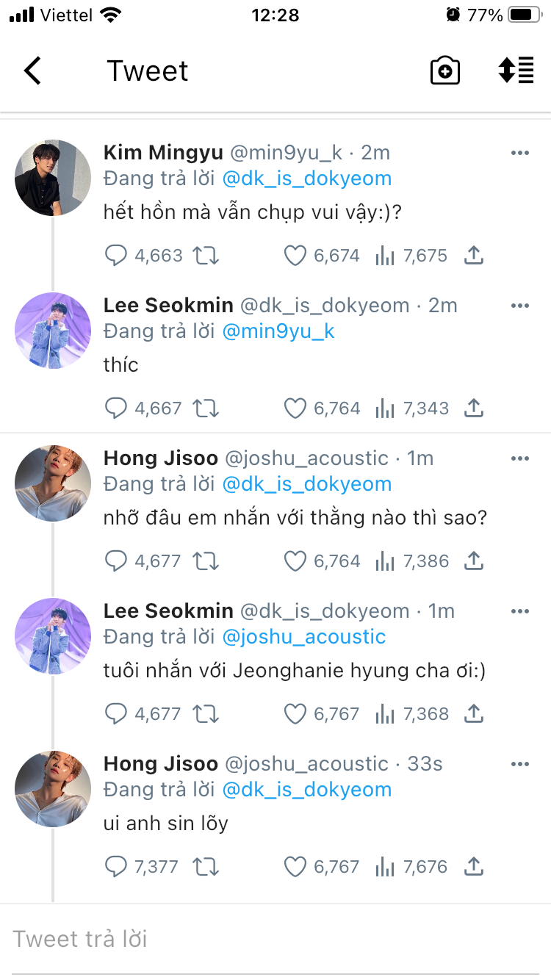Open the @min9yu_k mention in Seokmin's reply

pos(278,331)
